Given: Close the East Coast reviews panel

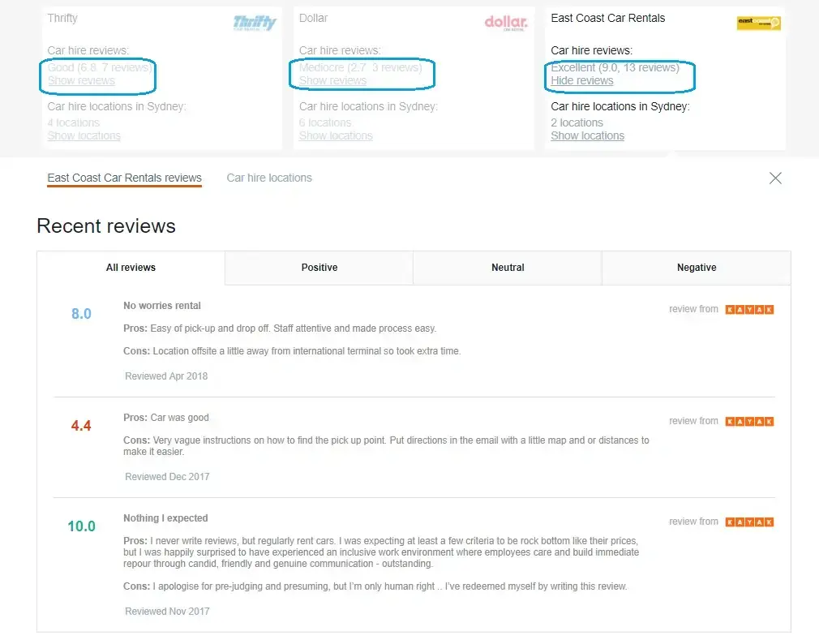Looking at the screenshot, I should pyautogui.click(x=775, y=178).
